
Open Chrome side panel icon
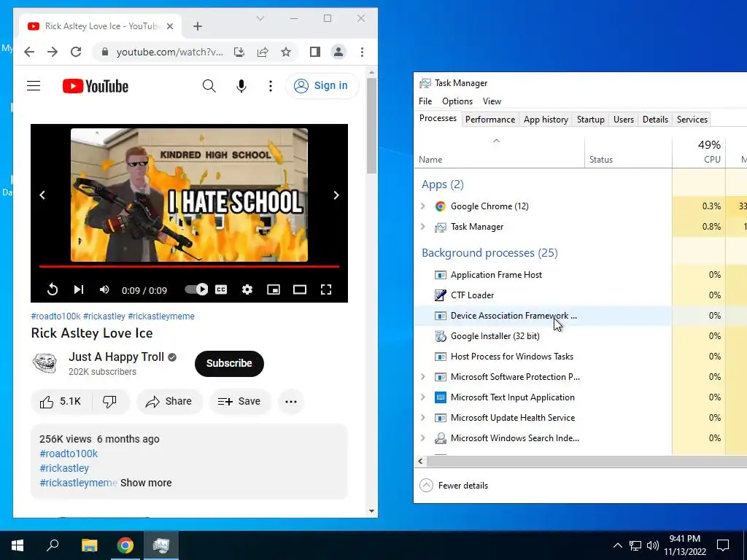315,52
